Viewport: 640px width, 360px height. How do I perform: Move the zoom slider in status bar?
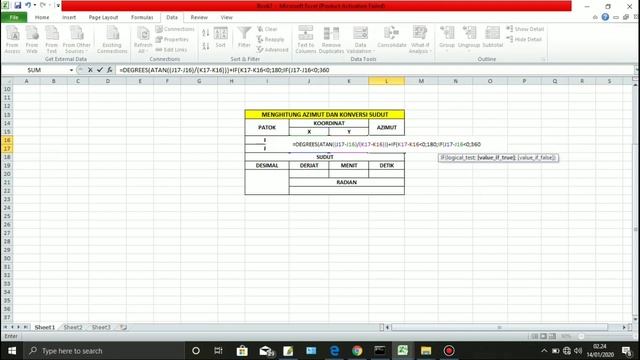(581, 336)
